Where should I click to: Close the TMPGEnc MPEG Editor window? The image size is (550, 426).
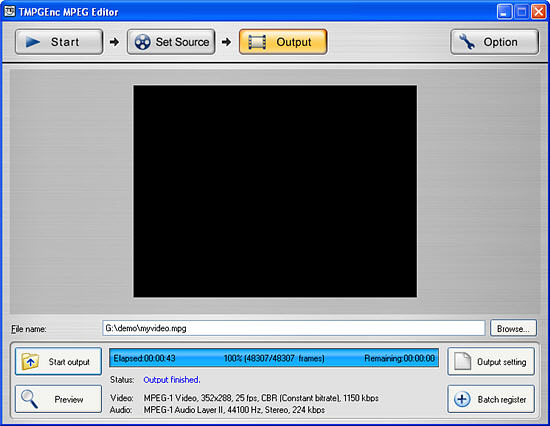(538, 12)
